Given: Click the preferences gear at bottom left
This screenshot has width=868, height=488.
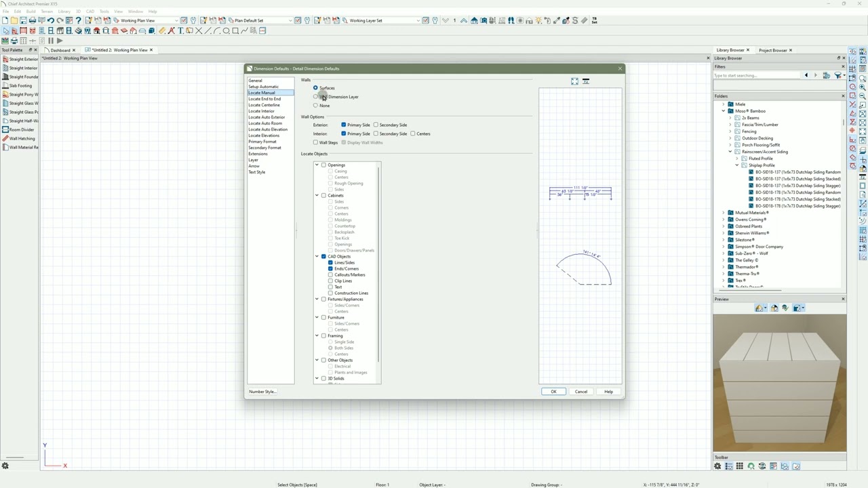Looking at the screenshot, I should click(5, 466).
